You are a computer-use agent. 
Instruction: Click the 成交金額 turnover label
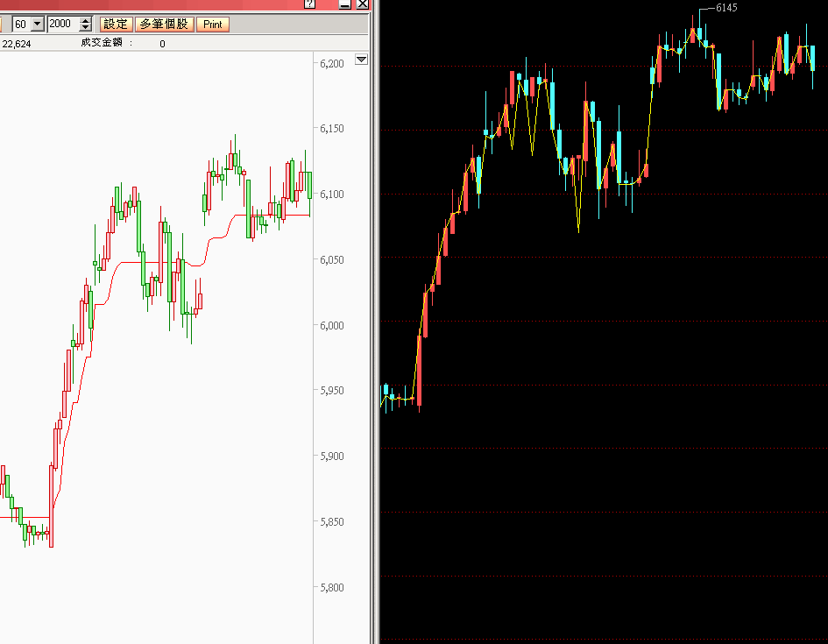[106, 43]
